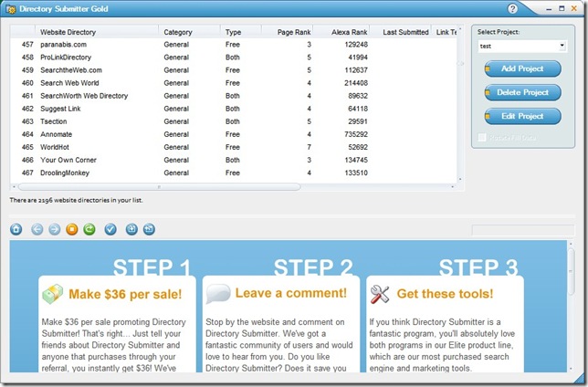The image size is (588, 387).
Task: Click the horizontal scrollbar of directory list
Action: [x=159, y=187]
